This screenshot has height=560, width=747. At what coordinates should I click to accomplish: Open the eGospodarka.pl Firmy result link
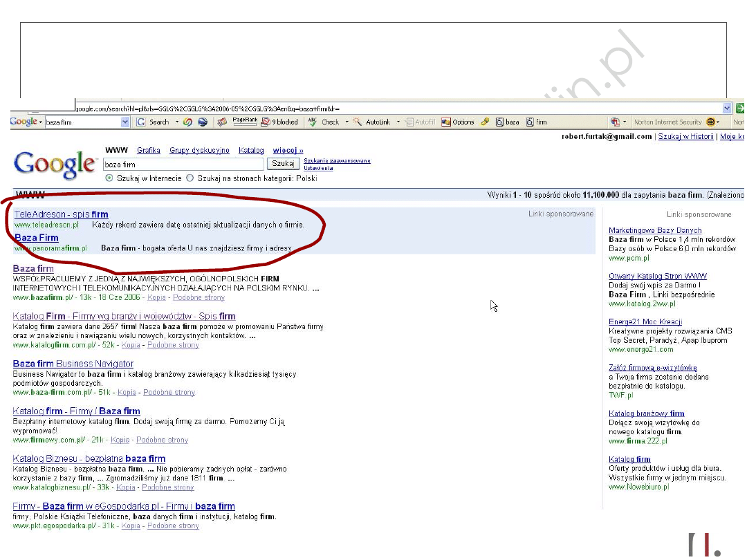[124, 506]
